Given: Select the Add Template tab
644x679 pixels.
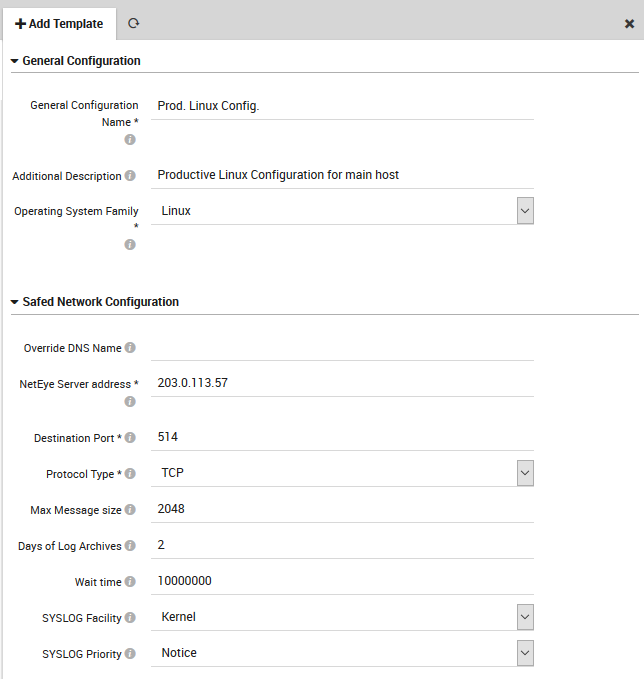Looking at the screenshot, I should [59, 23].
